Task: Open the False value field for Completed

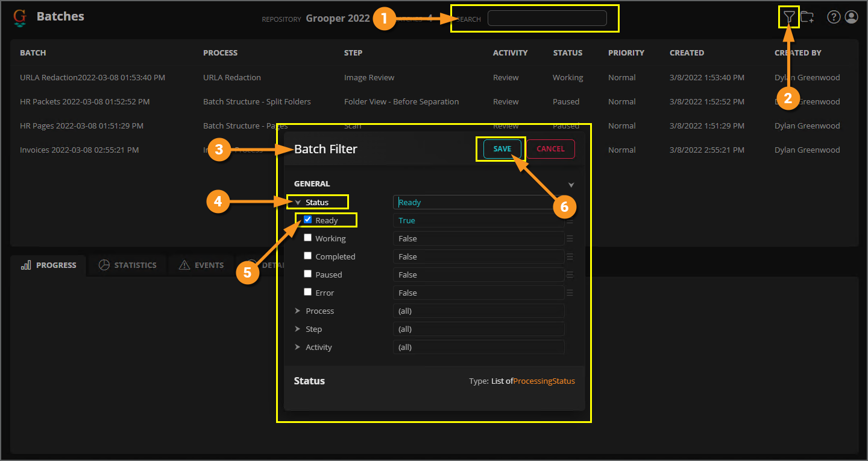Action: (479, 256)
